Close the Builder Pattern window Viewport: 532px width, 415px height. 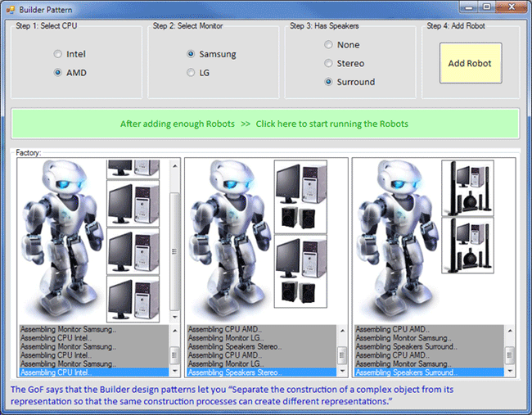pyautogui.click(x=512, y=7)
